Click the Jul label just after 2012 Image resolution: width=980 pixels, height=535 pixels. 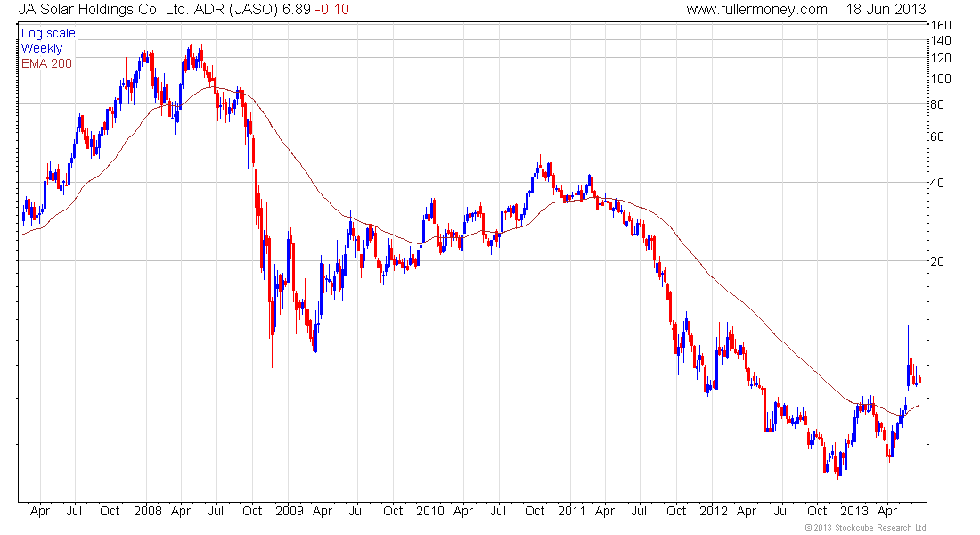point(782,511)
